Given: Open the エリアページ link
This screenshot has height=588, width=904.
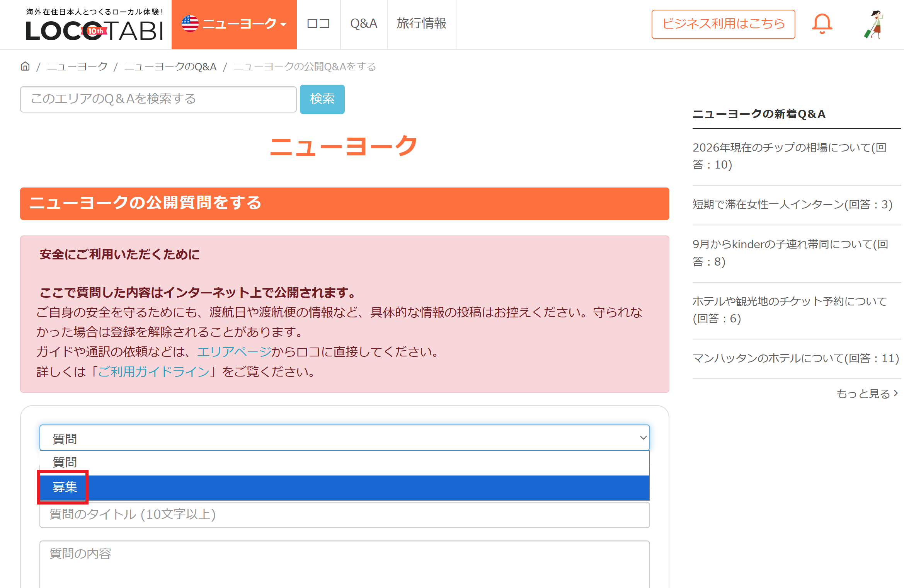Looking at the screenshot, I should [x=234, y=352].
